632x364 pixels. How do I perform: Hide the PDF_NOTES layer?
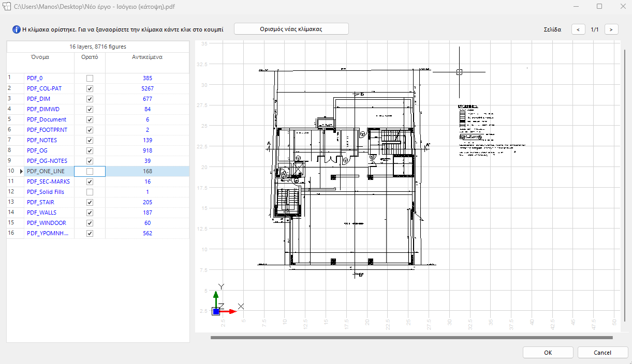pyautogui.click(x=89, y=140)
